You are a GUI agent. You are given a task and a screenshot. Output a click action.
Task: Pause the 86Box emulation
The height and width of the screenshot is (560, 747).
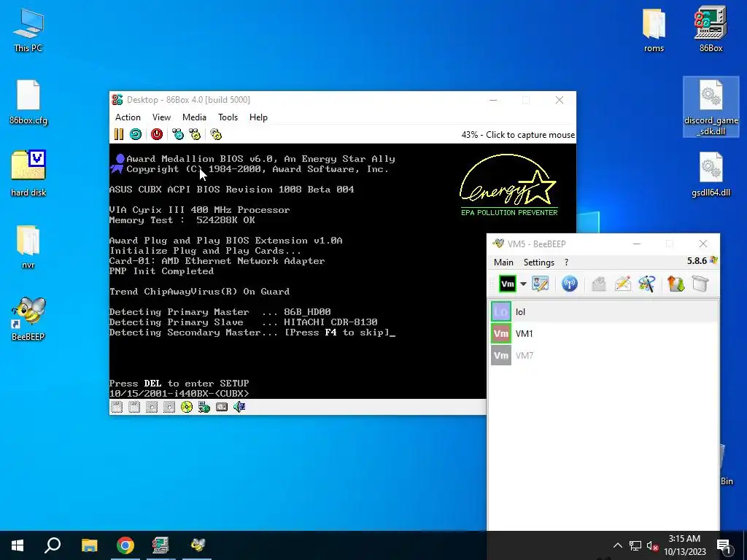tap(119, 135)
